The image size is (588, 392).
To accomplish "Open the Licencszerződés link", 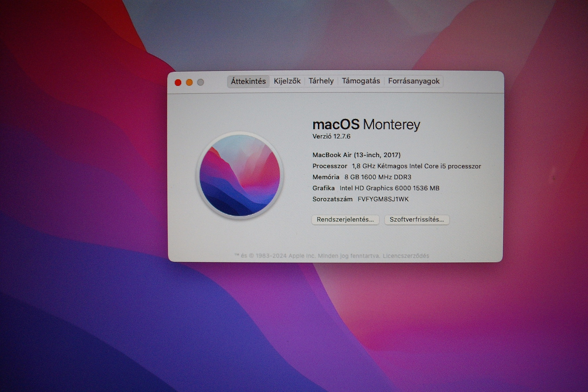I will (x=406, y=256).
